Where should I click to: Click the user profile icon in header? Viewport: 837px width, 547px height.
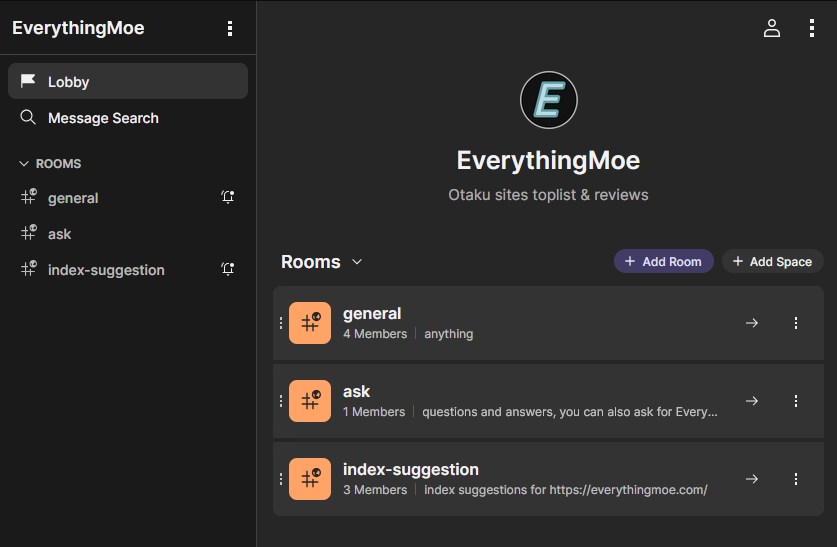pyautogui.click(x=771, y=28)
